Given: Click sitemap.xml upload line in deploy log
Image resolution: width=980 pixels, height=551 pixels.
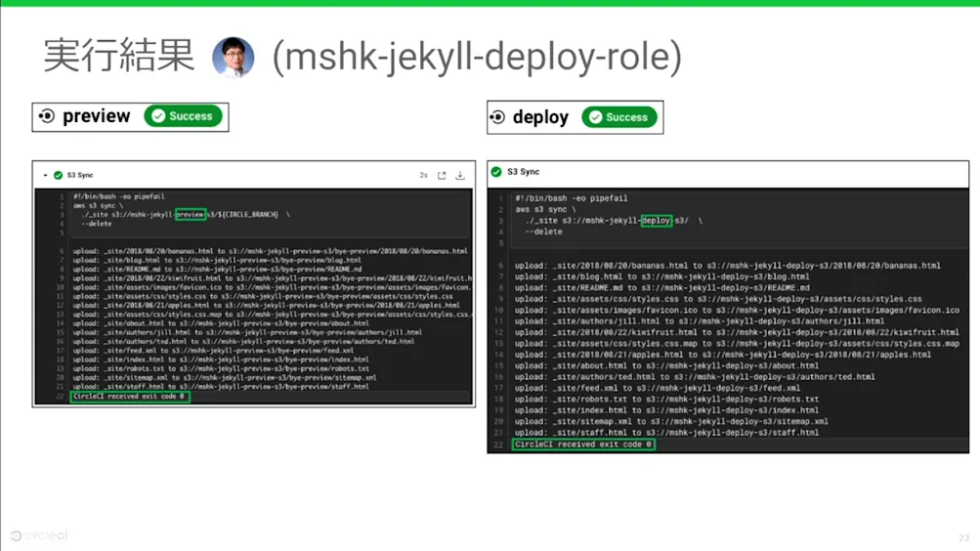Looking at the screenshot, I should point(671,422).
